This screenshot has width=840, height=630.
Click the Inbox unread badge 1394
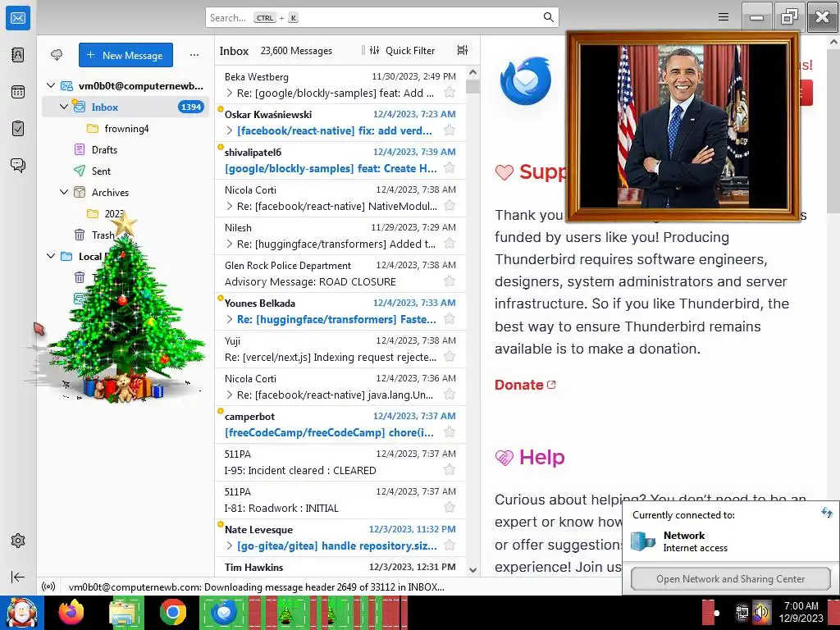coord(190,107)
